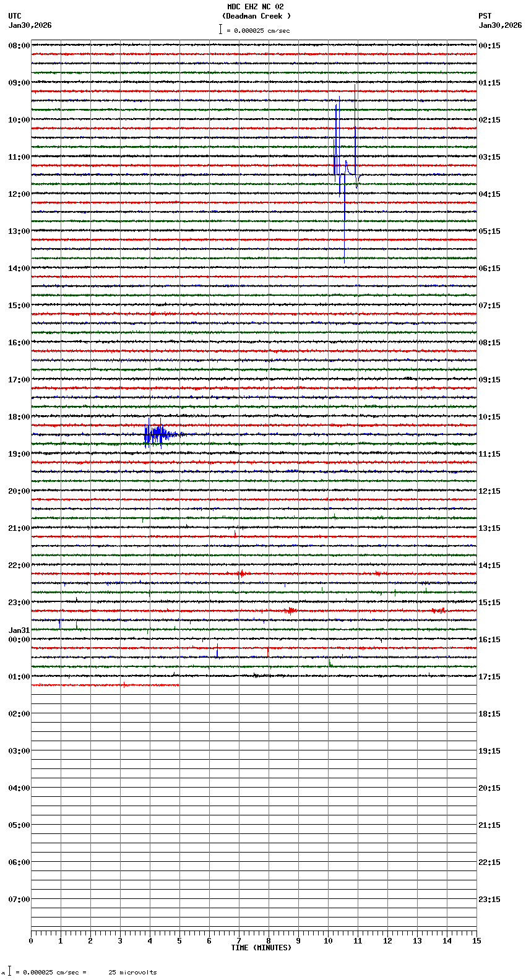Select the 03:00 UTC row label

(x=19, y=751)
